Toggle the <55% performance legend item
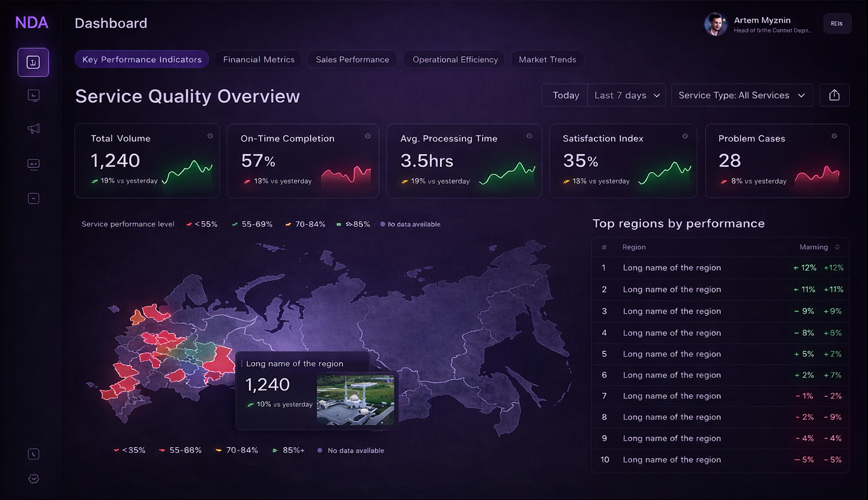 coord(202,224)
